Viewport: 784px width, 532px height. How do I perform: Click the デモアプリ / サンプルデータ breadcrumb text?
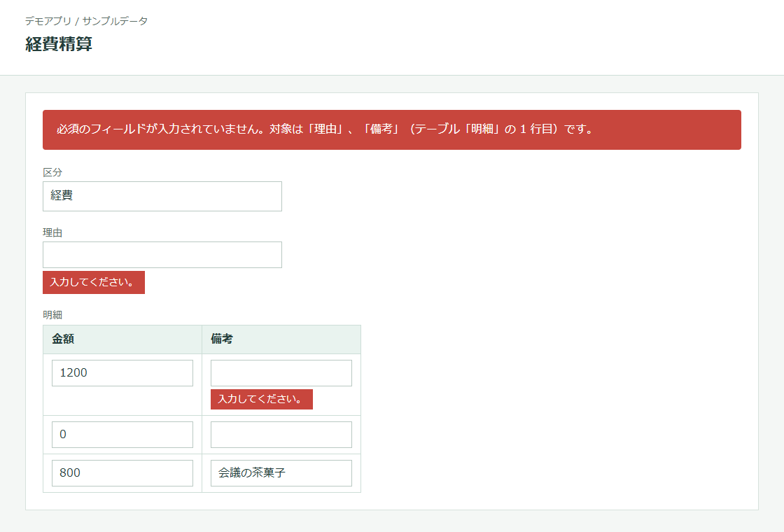pos(87,21)
